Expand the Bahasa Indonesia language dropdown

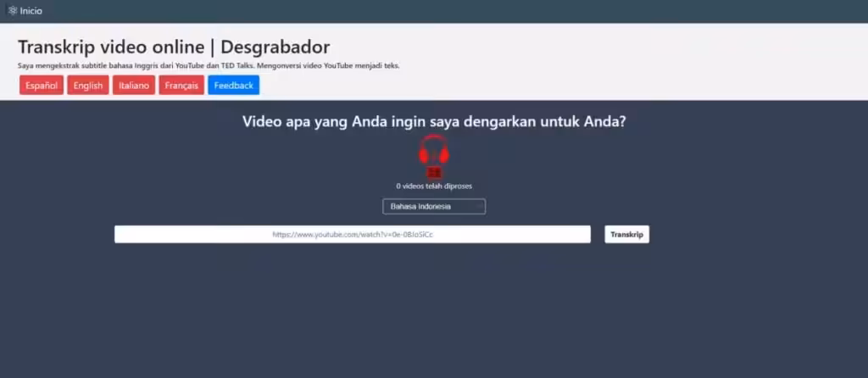click(x=434, y=207)
